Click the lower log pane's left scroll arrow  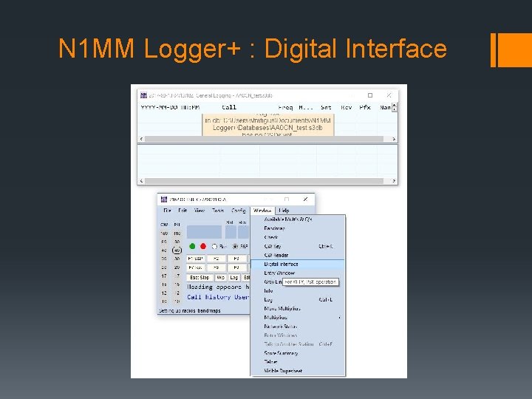coord(141,181)
